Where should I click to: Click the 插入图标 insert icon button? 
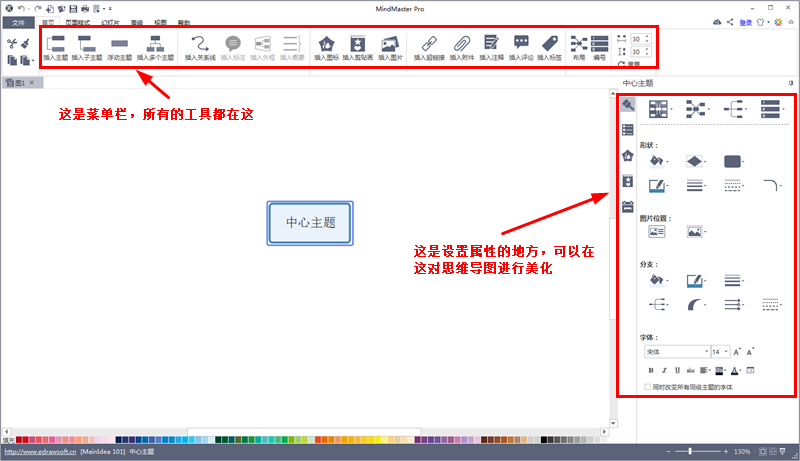(327, 48)
